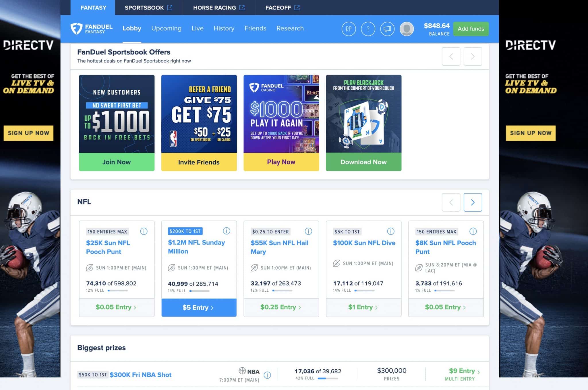Open the Horse Racing top tab

tap(219, 7)
